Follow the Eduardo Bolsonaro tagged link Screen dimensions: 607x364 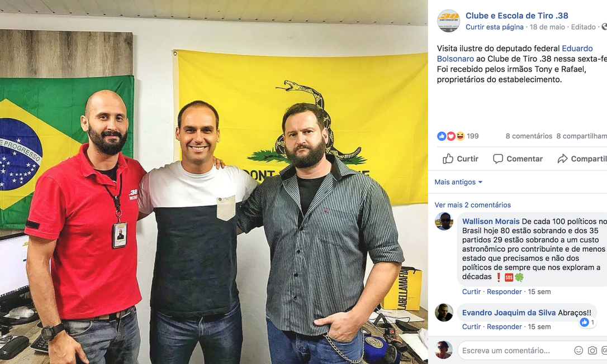(515, 54)
